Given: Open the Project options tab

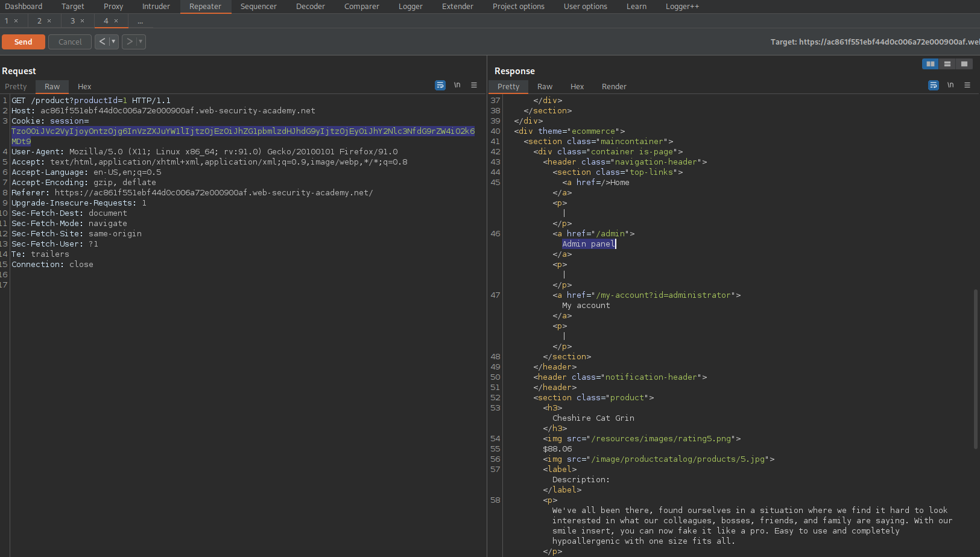Looking at the screenshot, I should 519,7.
